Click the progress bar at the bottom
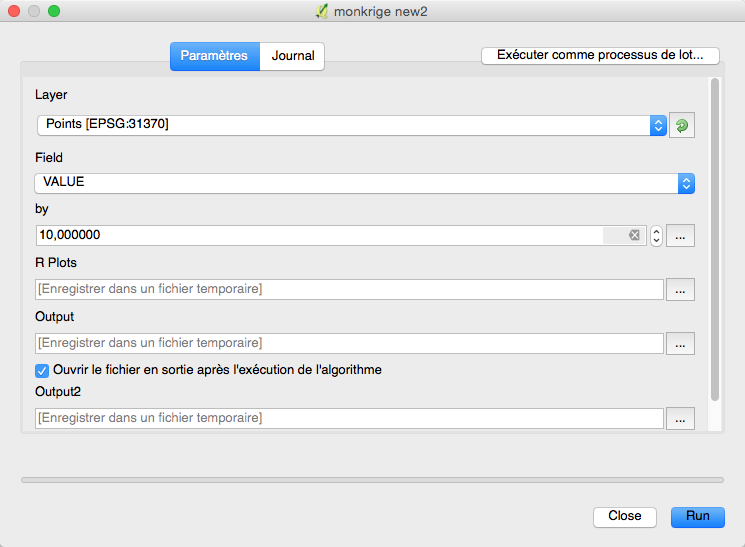 tap(372, 480)
